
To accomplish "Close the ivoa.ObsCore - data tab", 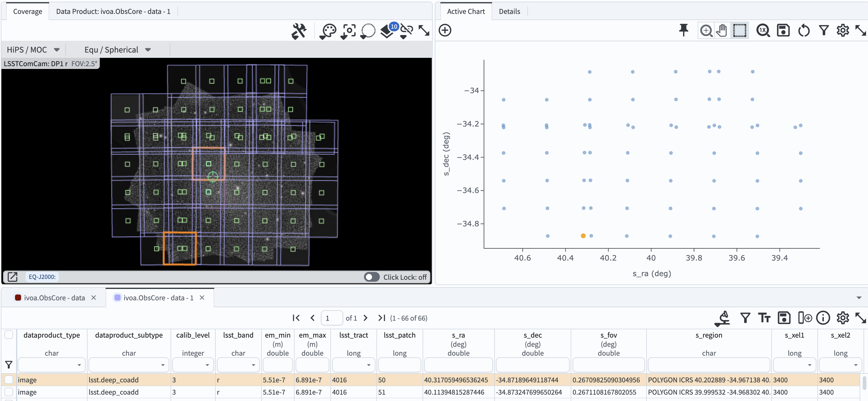I will (94, 298).
